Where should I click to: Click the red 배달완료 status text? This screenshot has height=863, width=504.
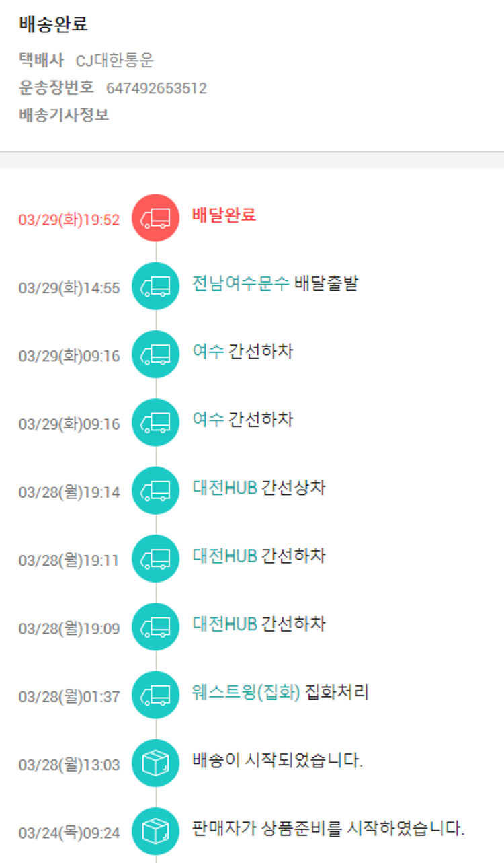224,215
